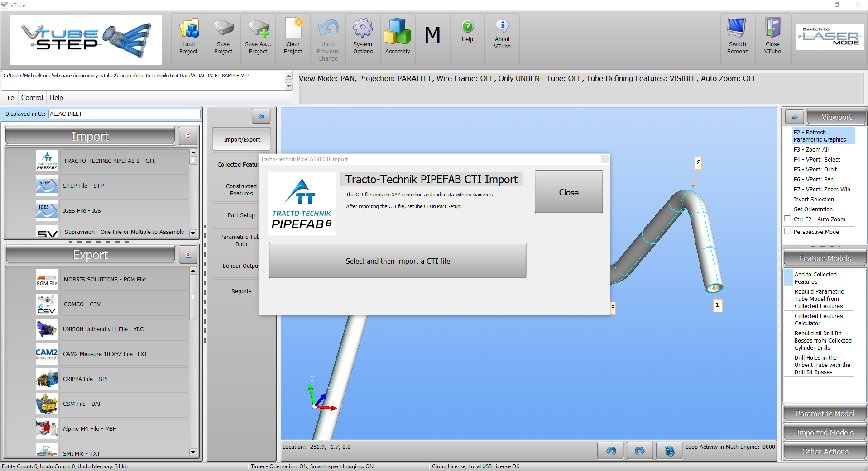The image size is (868, 471).
Task: Enable the Ctrl-F2 Auto Zoom checkbox
Action: [x=788, y=219]
